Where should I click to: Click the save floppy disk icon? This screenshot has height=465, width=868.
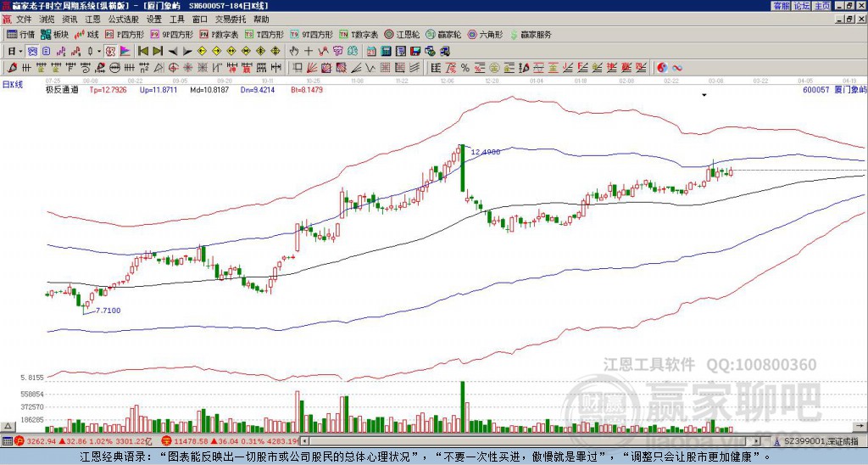(415, 52)
